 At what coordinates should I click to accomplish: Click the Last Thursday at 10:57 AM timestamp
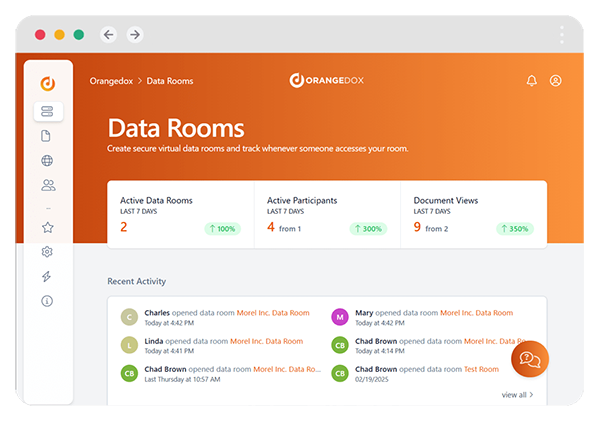[x=182, y=379]
